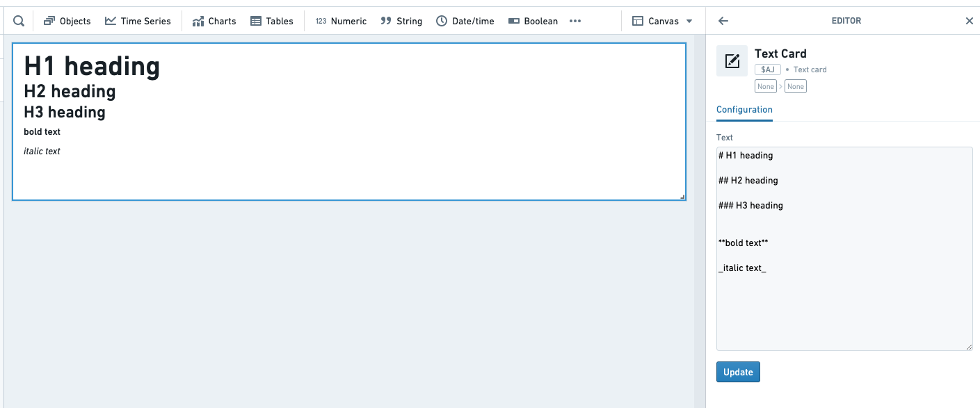The image size is (980, 408).
Task: Add a Numeric card from toolbar
Action: tap(341, 21)
